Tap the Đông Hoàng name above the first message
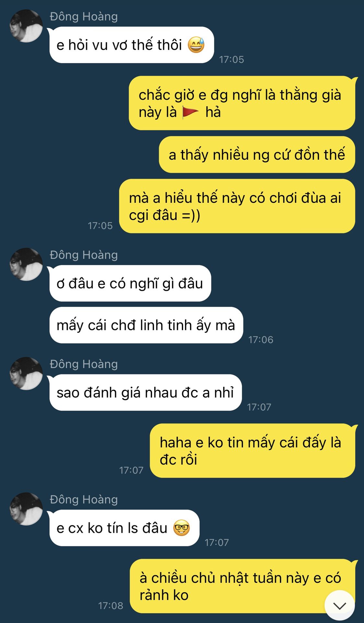 [84, 16]
